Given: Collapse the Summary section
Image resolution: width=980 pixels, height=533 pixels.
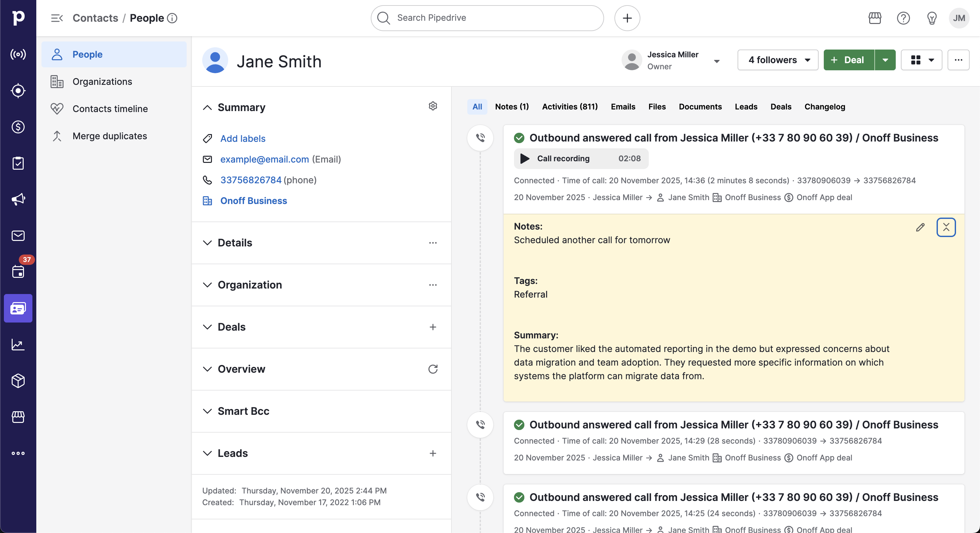Looking at the screenshot, I should tap(207, 108).
